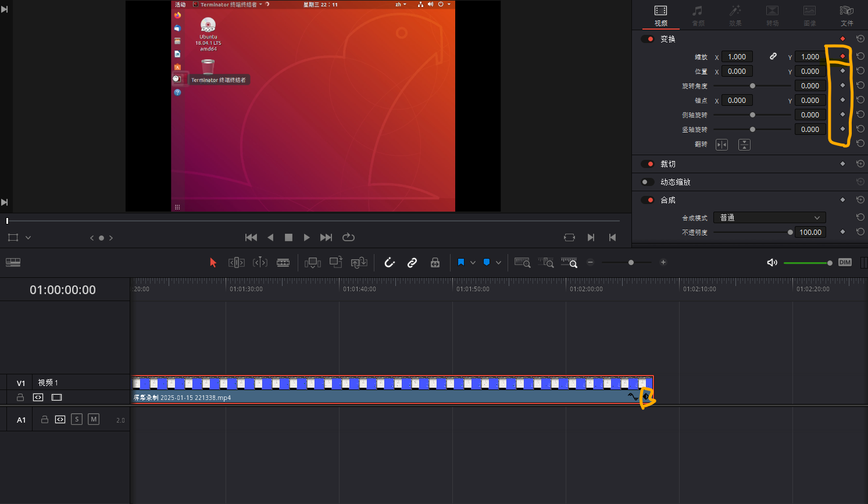
Task: Solo the A1 audio track
Action: point(77,419)
